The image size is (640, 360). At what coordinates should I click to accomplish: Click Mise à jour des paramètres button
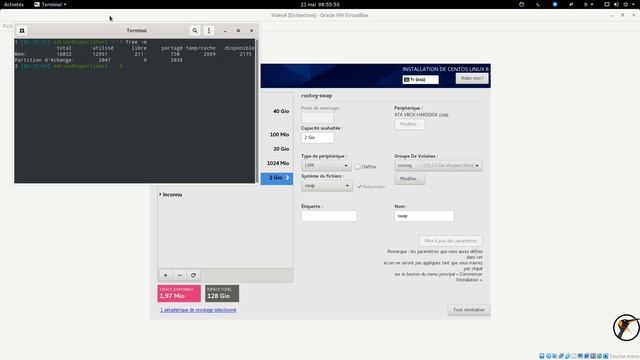(x=451, y=241)
